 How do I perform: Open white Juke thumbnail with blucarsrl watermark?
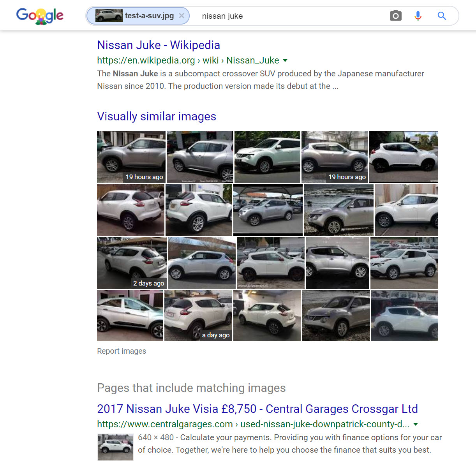pos(271,263)
